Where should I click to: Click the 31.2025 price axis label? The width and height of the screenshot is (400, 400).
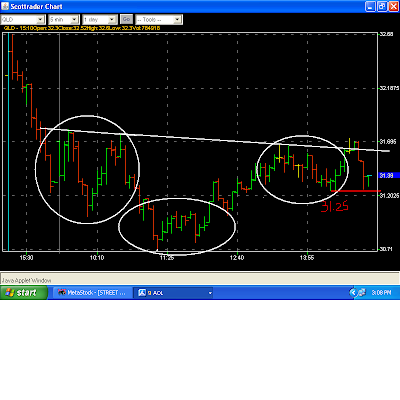click(x=389, y=195)
